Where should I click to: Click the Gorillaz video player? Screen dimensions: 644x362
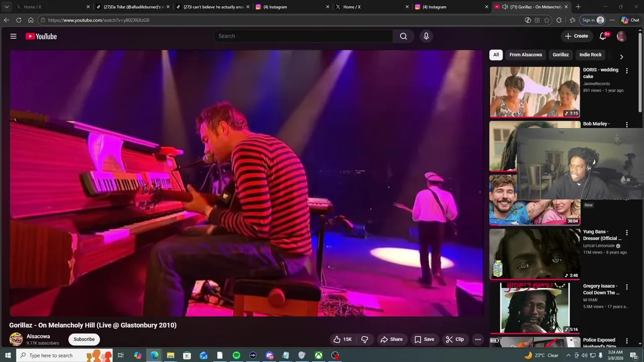(246, 183)
